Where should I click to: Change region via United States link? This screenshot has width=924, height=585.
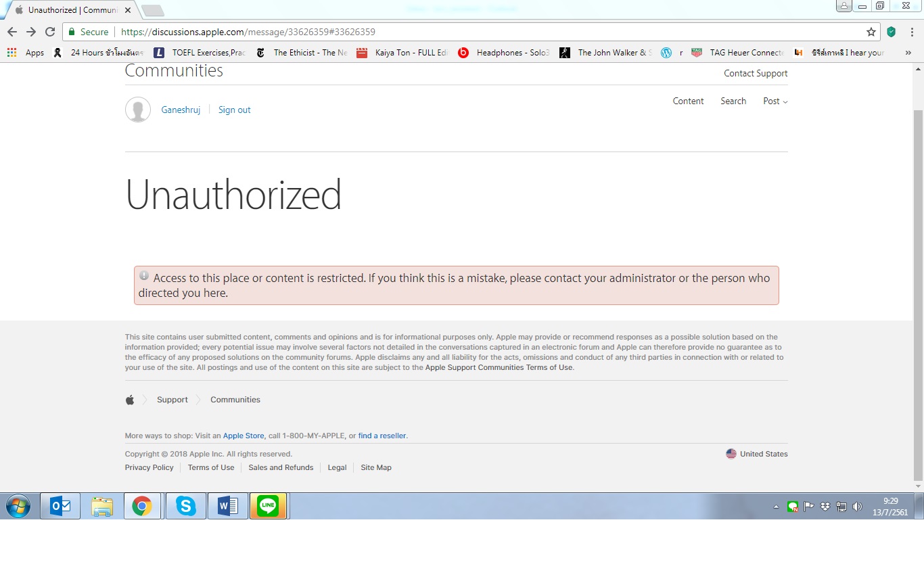tap(757, 454)
